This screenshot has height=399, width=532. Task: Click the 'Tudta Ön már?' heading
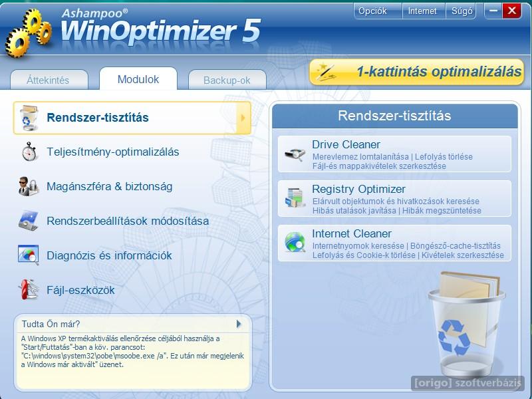[51, 324]
